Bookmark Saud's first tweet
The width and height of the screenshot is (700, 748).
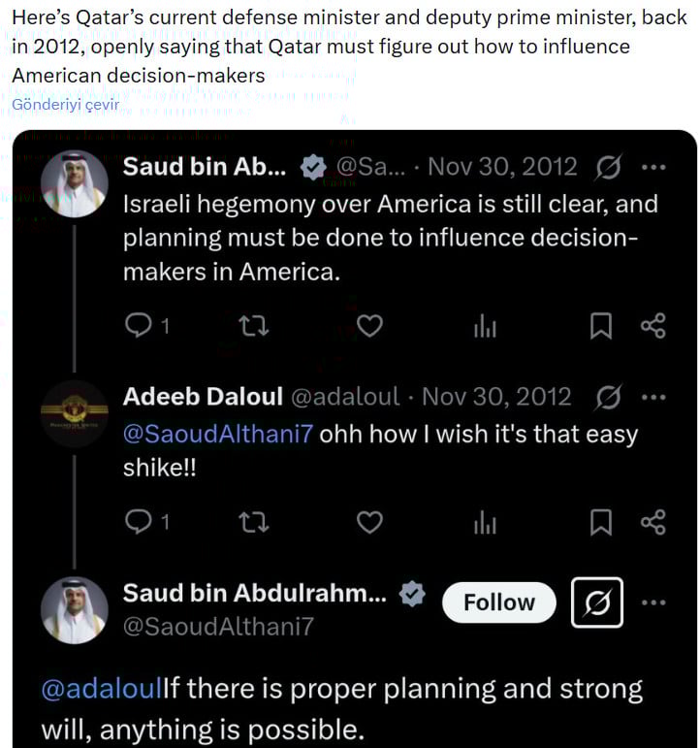(x=601, y=327)
